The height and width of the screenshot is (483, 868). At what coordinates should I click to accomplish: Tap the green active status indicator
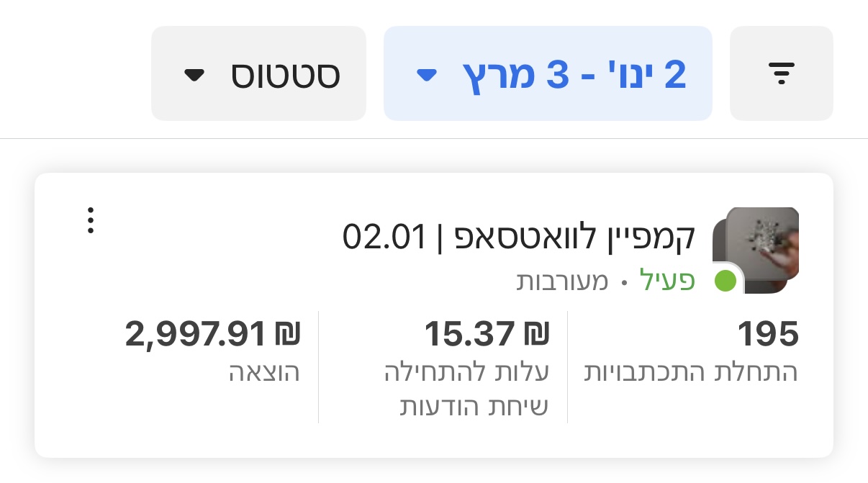[x=726, y=282]
